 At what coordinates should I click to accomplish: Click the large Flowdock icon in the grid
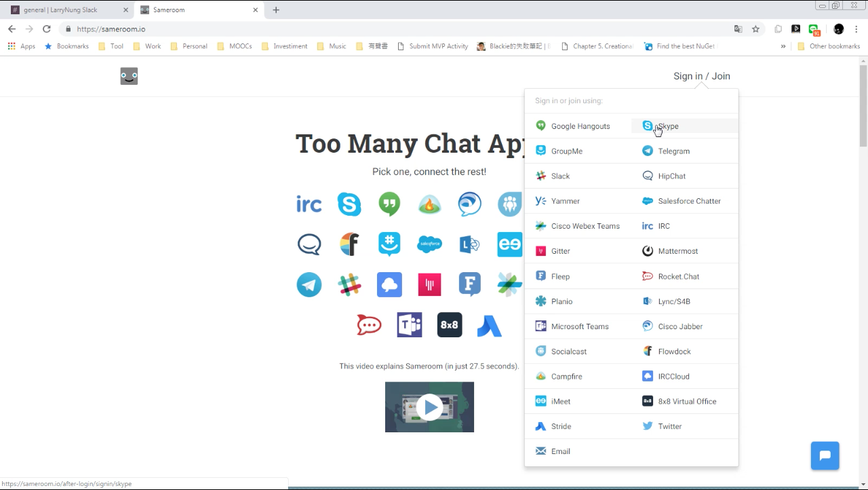coord(349,244)
